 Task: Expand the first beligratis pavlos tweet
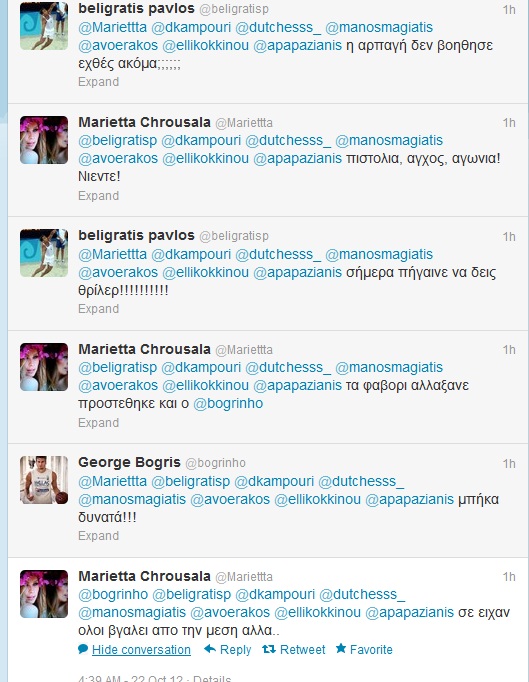point(98,82)
